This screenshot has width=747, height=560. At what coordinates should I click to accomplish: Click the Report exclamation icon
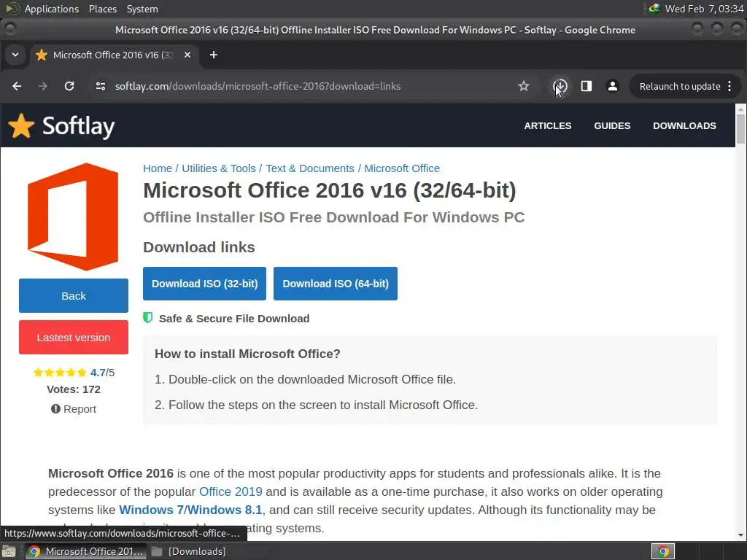click(55, 408)
